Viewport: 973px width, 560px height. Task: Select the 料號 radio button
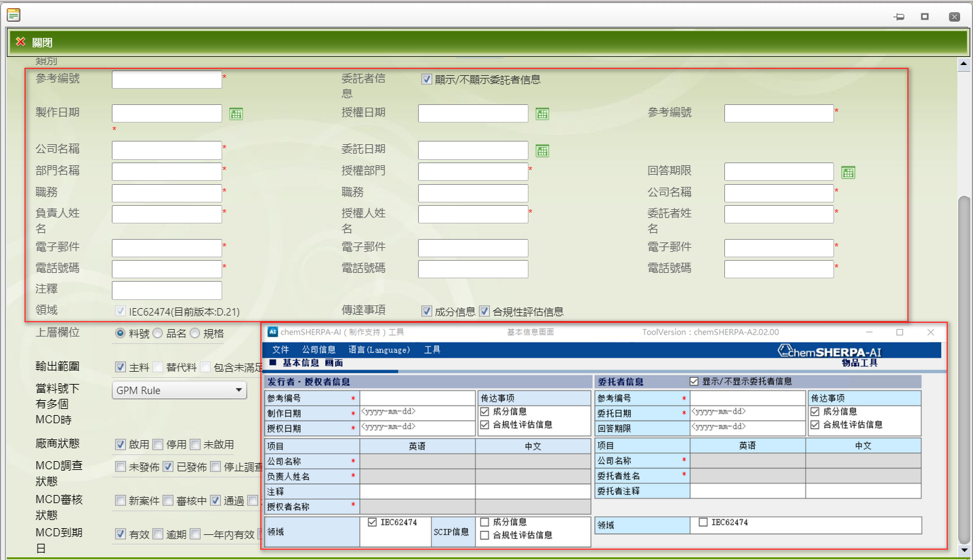click(121, 333)
